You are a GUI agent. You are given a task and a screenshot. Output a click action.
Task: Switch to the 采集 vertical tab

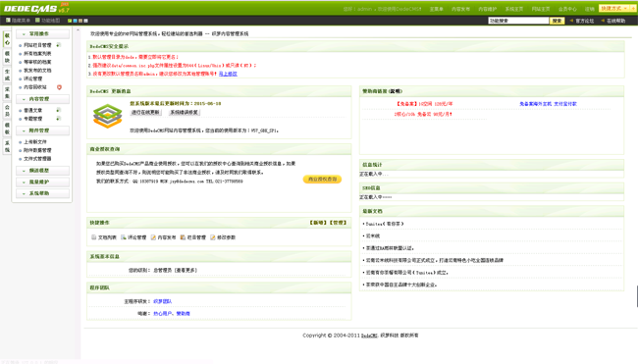(x=7, y=93)
